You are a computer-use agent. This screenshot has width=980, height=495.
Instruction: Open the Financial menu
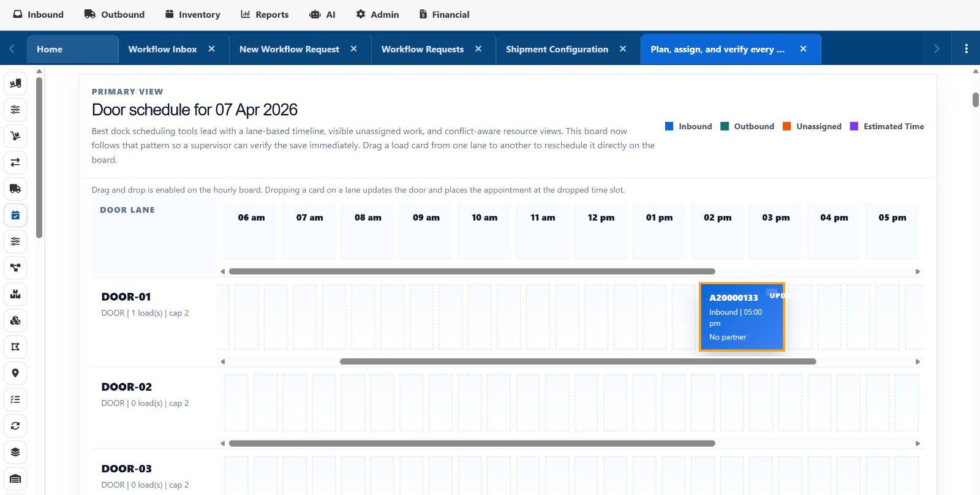click(x=444, y=15)
